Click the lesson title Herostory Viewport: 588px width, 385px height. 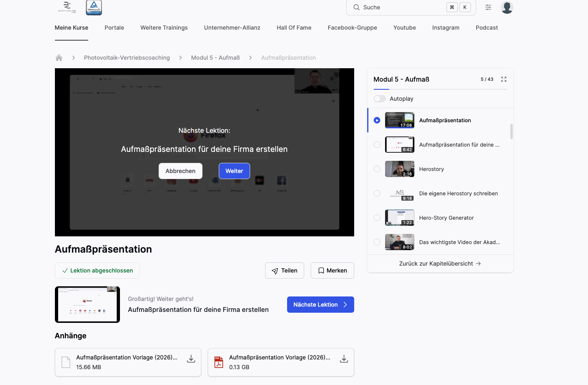point(431,169)
